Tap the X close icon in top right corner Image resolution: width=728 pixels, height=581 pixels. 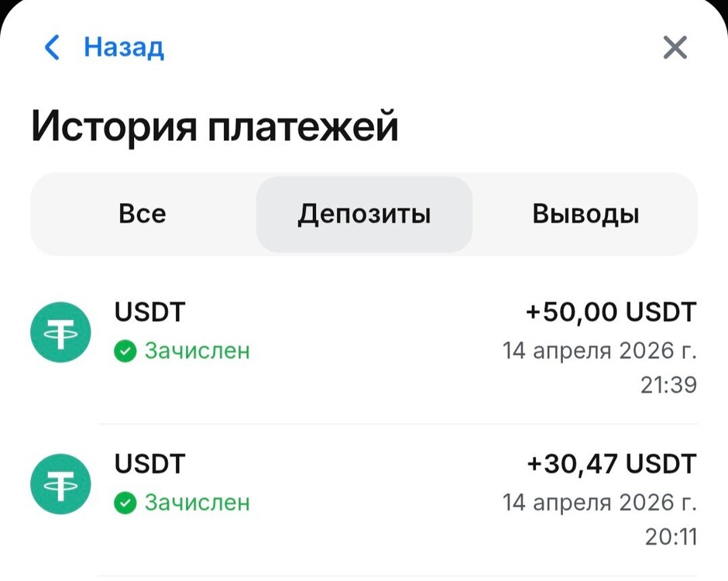[674, 47]
